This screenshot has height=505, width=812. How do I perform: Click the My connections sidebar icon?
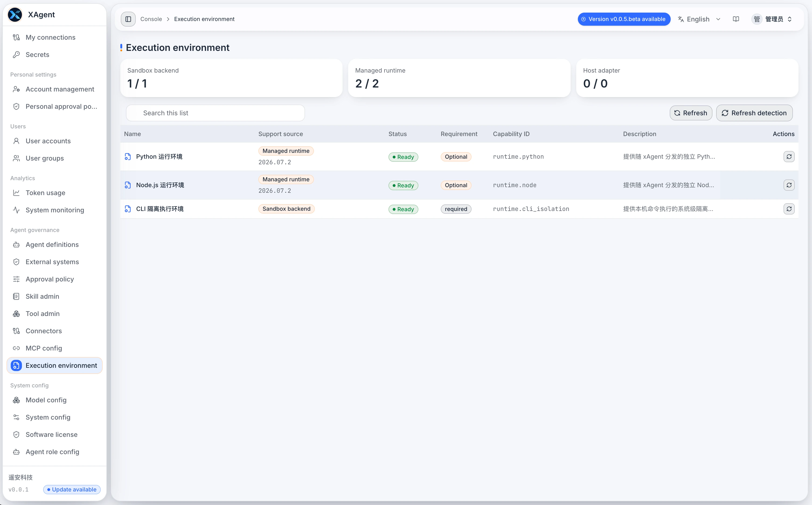[16, 37]
